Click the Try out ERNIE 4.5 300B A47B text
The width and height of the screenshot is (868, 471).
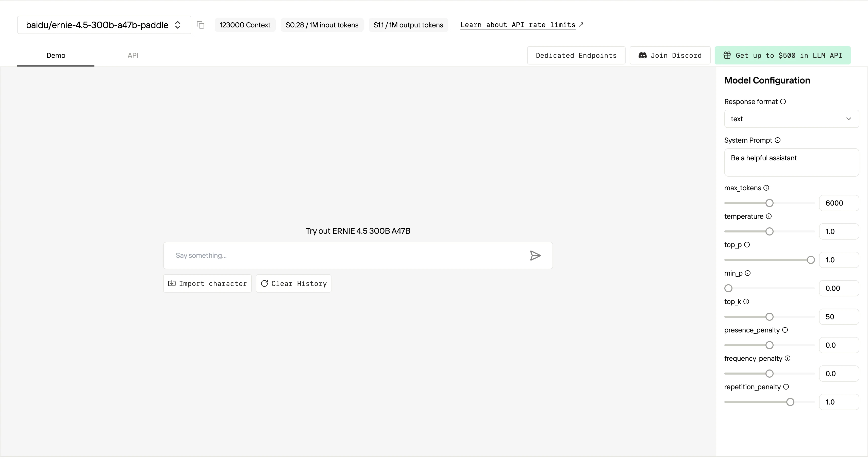pos(358,231)
